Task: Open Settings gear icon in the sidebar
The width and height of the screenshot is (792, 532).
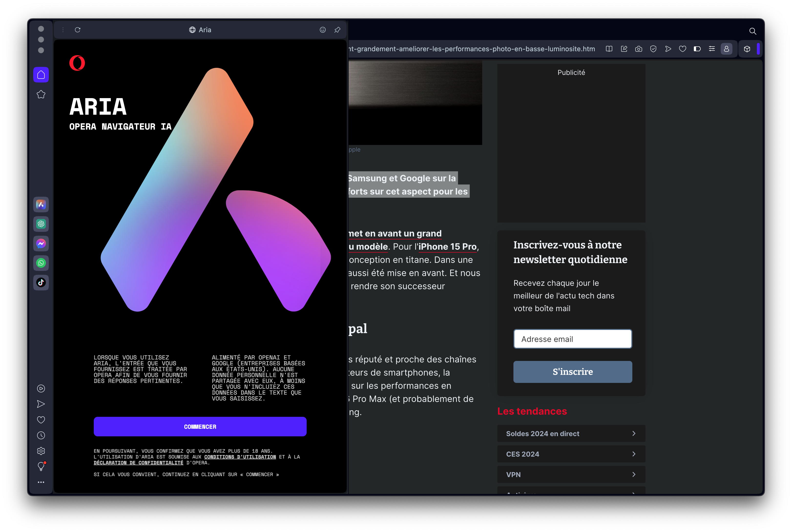Action: tap(41, 451)
